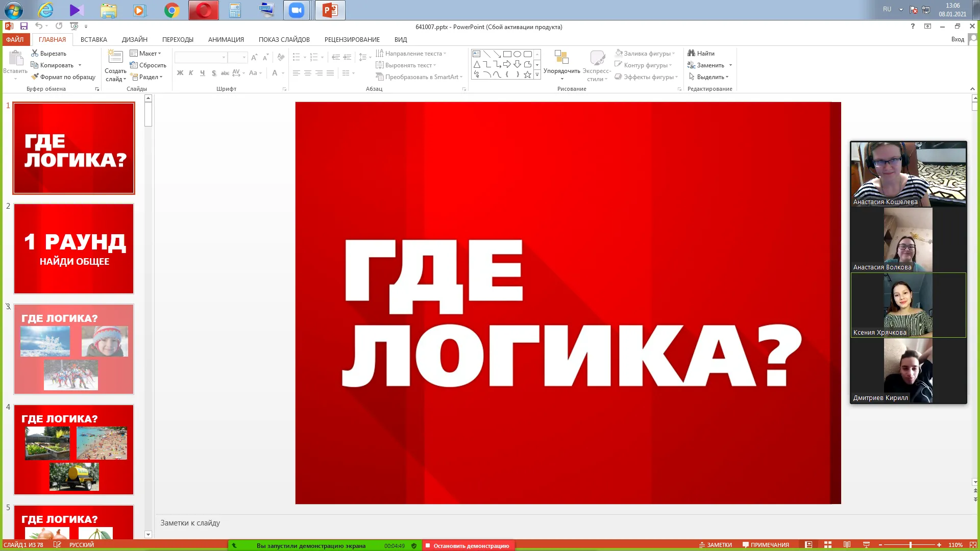The width and height of the screenshot is (980, 551).
Task: Toggle align text left
Action: point(296,73)
